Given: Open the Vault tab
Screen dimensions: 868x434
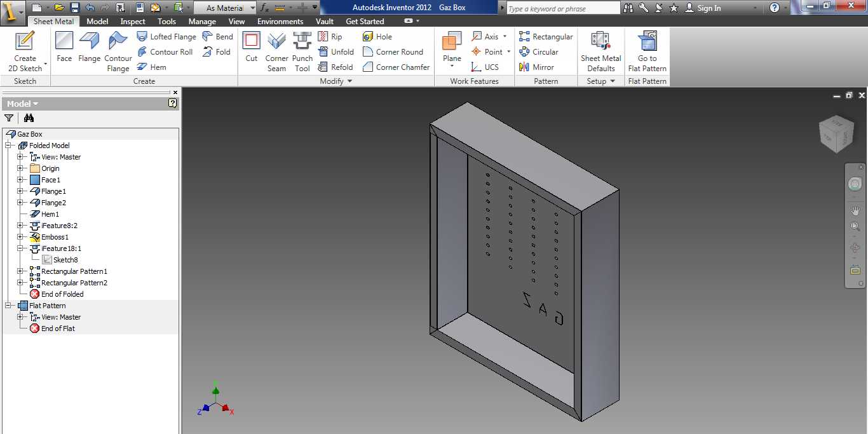Looking at the screenshot, I should click(325, 21).
